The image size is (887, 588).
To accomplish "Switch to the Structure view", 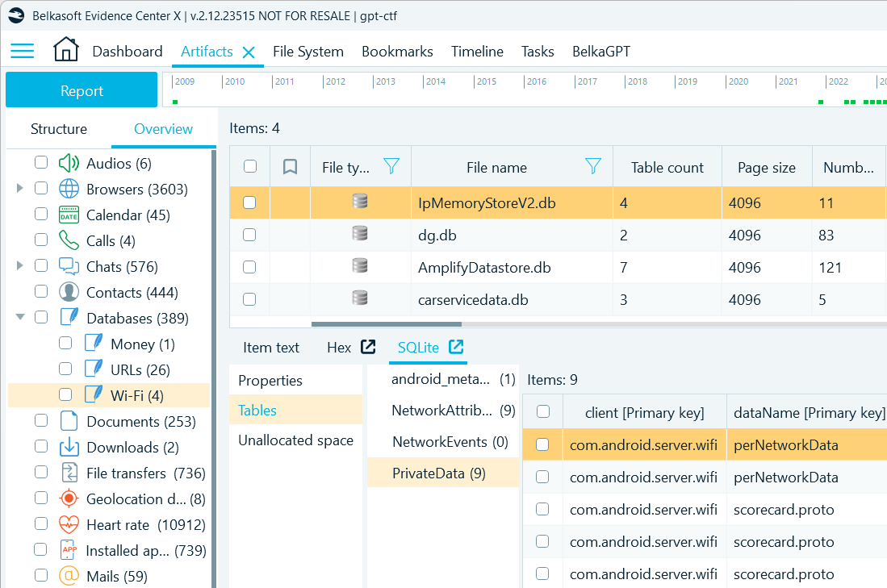I will point(59,129).
